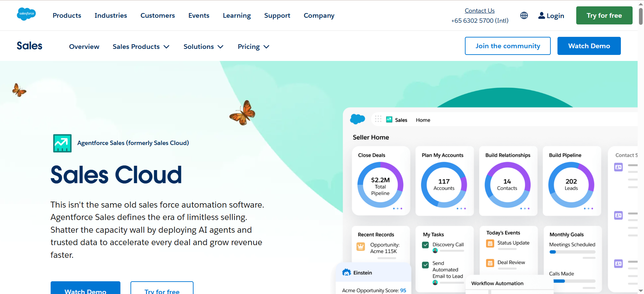Screen dimensions: 644x294
Task: Click the Build Relationships contacts chart
Action: [507, 185]
